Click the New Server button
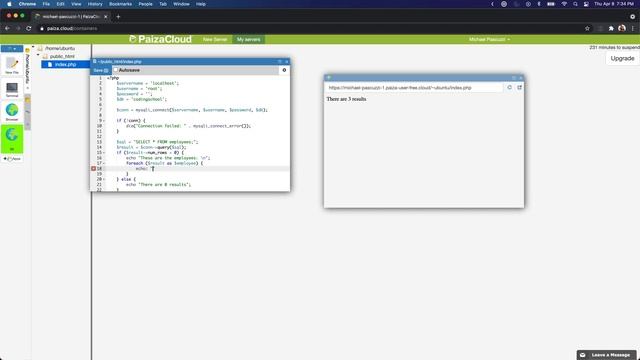This screenshot has height=360, width=640. pos(215,40)
